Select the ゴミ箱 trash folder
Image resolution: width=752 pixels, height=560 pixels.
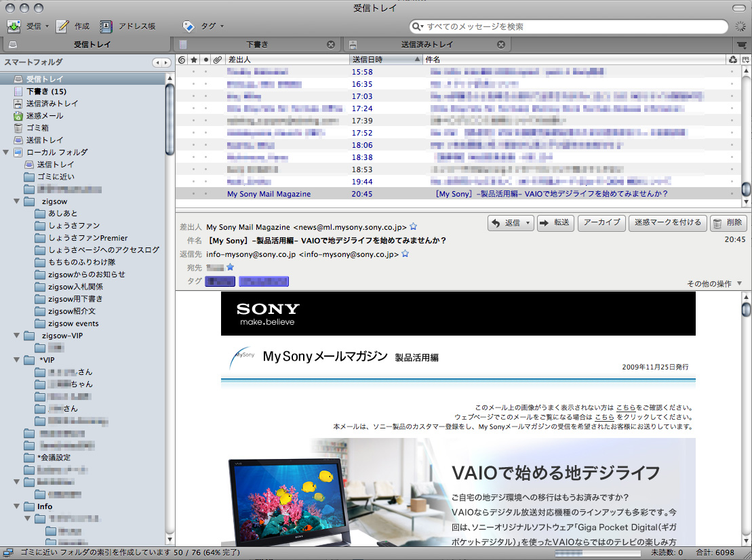(37, 127)
